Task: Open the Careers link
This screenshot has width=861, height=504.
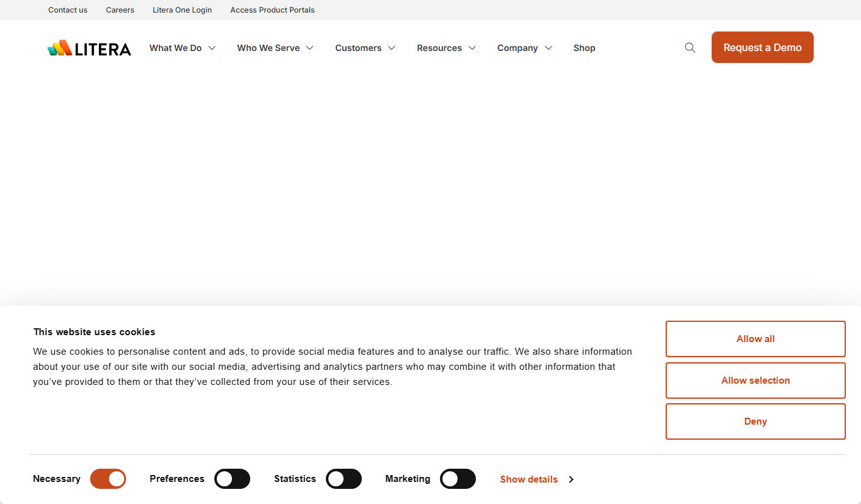Action: click(x=120, y=10)
